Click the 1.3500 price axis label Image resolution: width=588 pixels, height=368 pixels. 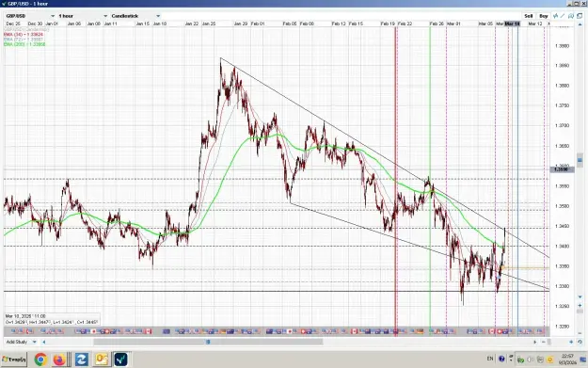tap(562, 206)
